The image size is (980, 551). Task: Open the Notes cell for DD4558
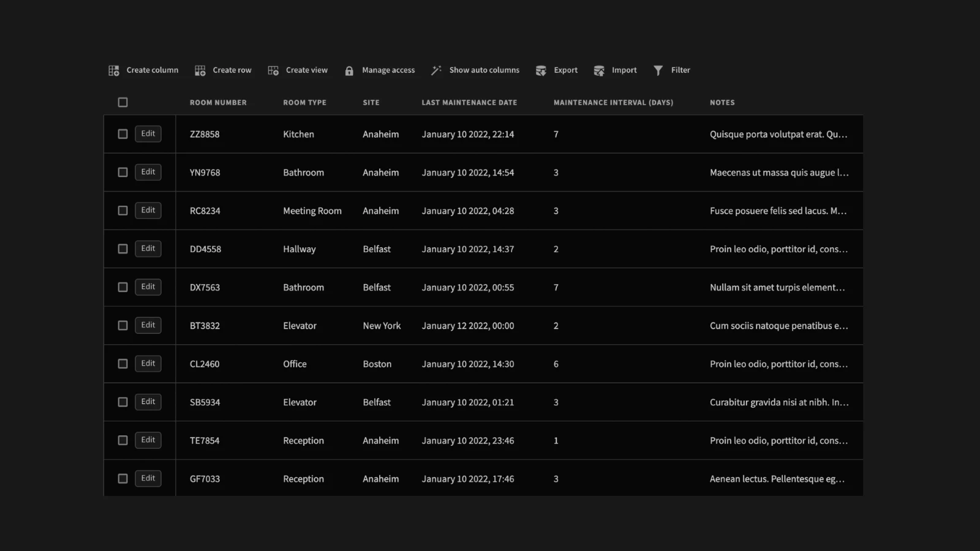778,249
